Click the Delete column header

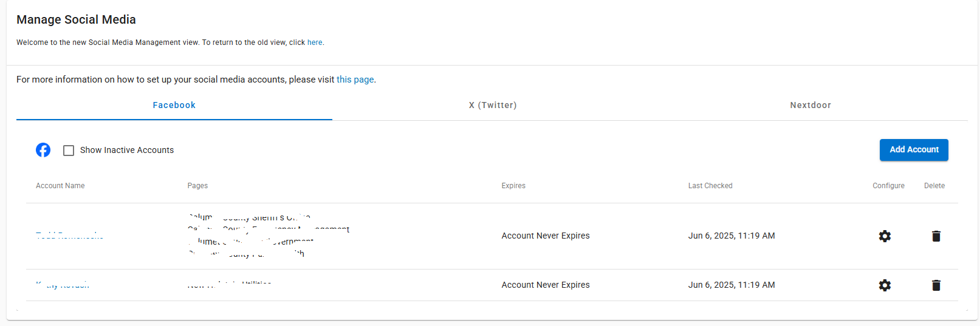(x=934, y=186)
